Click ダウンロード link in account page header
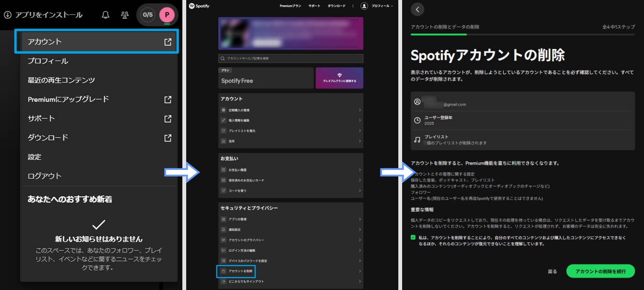Screen dimensions: 644x290 click(336, 6)
